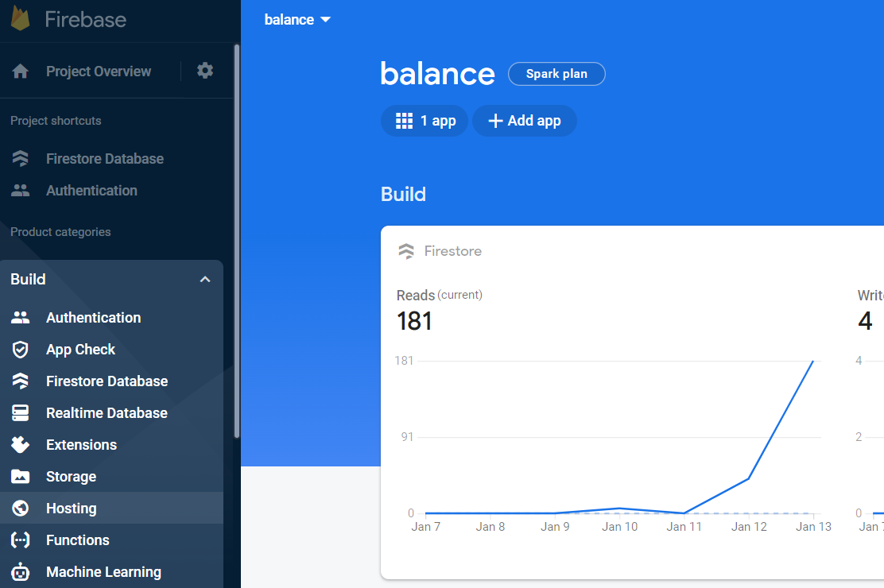Select App Check in sidebar
The width and height of the screenshot is (884, 588).
111,350
